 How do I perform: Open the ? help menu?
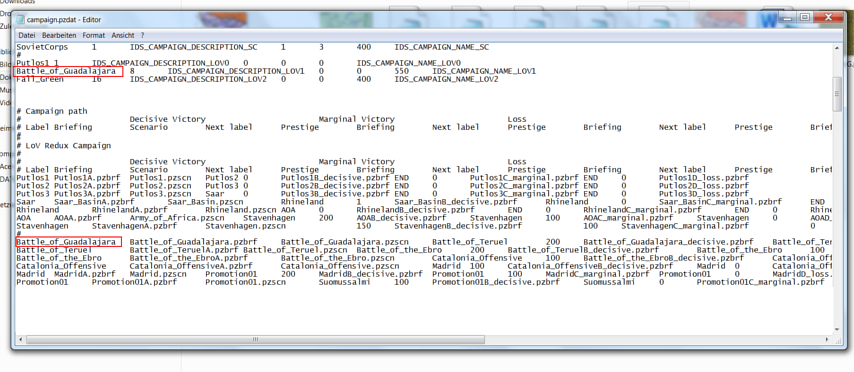click(x=143, y=35)
